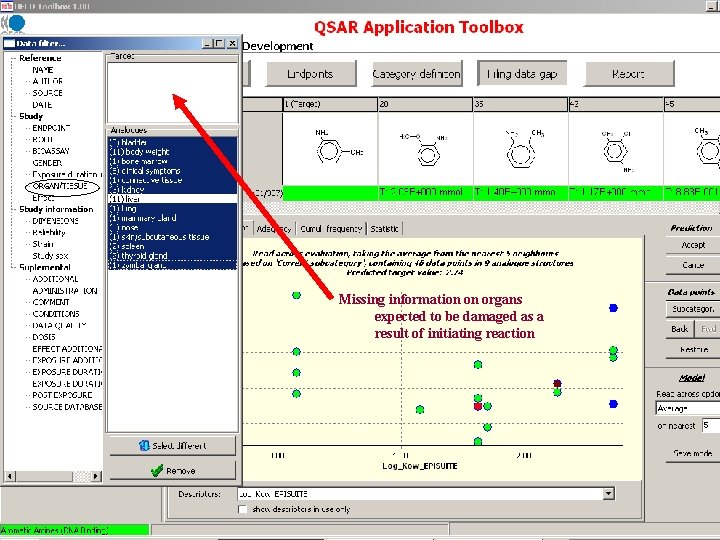Click the nearest neighbours number field
The image size is (720, 540).
coord(711,426)
